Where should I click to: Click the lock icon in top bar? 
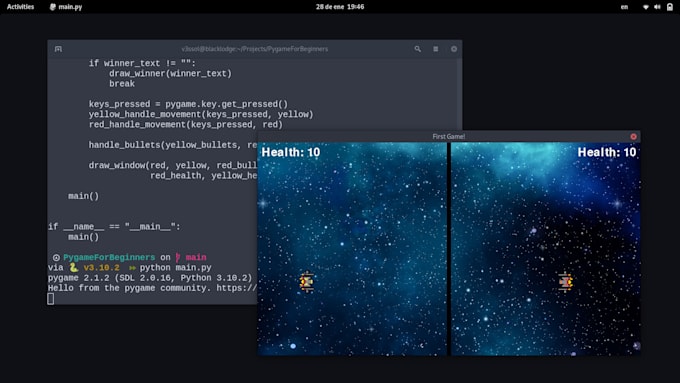[x=670, y=7]
